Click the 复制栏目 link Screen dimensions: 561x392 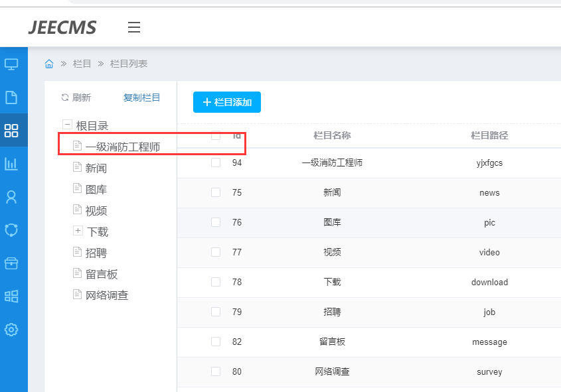(x=141, y=98)
